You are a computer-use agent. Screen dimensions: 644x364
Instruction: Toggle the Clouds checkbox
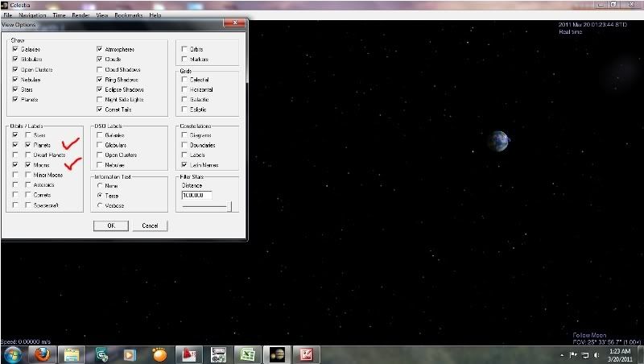99,59
